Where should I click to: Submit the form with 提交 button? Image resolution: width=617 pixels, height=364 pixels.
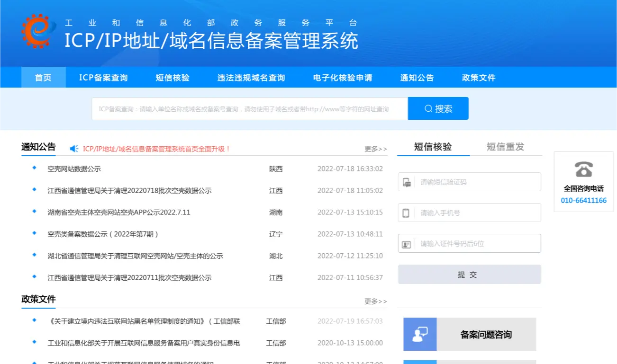pos(469,275)
